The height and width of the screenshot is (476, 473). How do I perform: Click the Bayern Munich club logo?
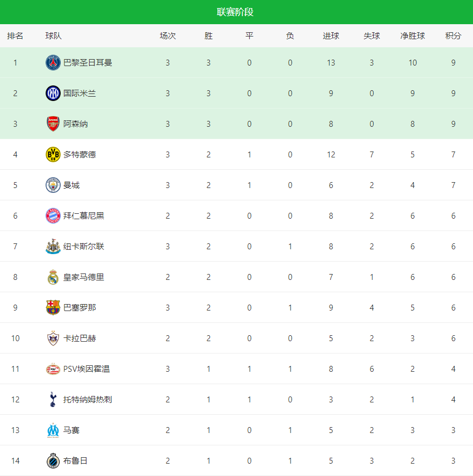[x=53, y=215]
